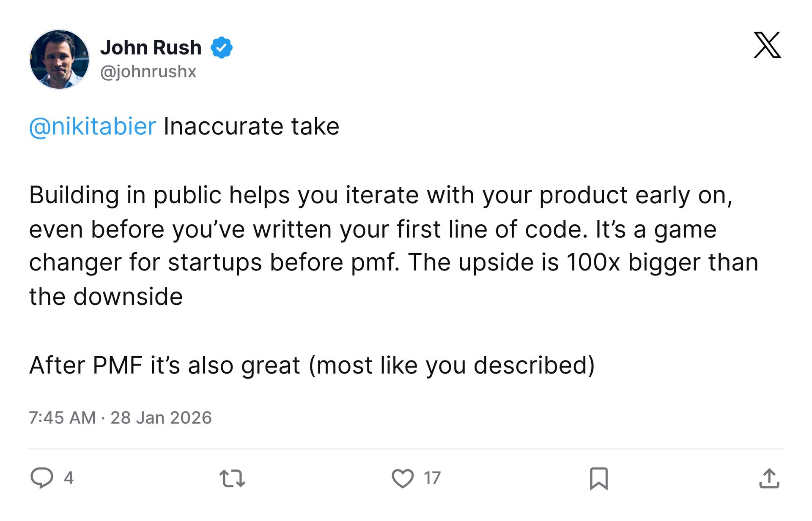Click the divider line above the action icons
The height and width of the screenshot is (521, 812).
(406, 448)
